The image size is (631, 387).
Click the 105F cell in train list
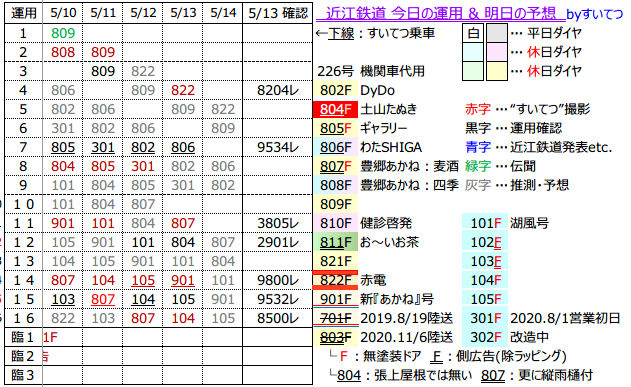485,299
